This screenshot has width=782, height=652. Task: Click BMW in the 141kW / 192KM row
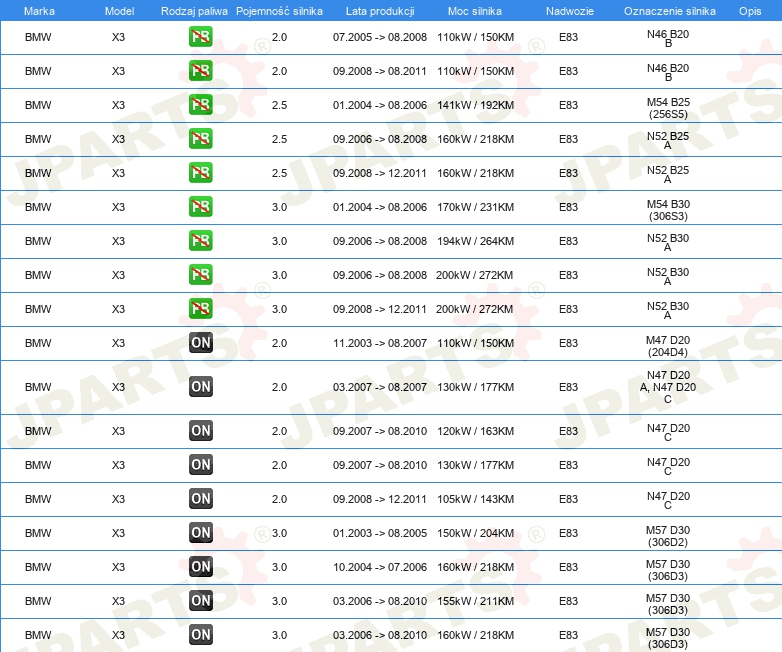(x=38, y=105)
